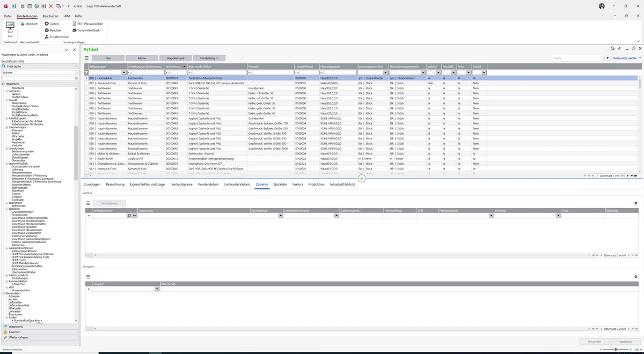Open PDF-Wasserzeichen setting
Viewport: 644px width, 354px height.
tap(87, 24)
